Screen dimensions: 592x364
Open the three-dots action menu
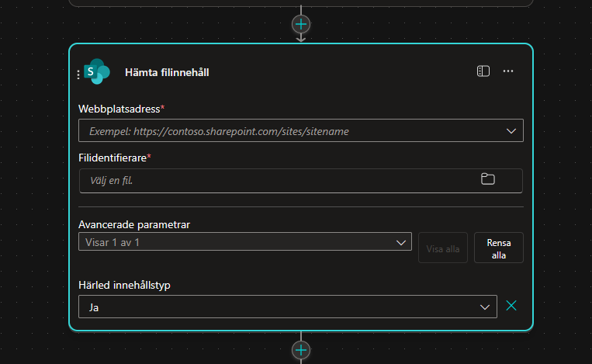click(507, 71)
